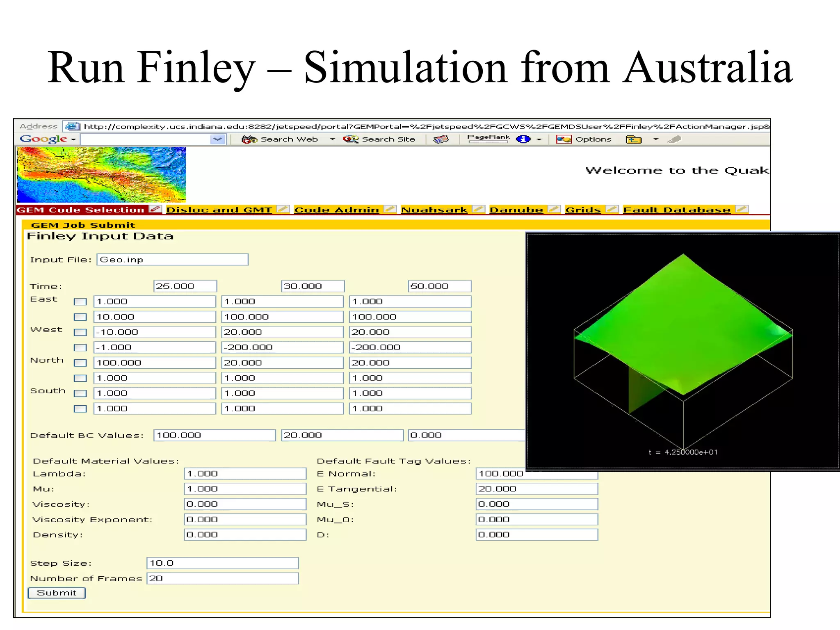Viewport: 840px width, 630px height.
Task: Select the GEM Code Selection tab
Action: tap(81, 210)
